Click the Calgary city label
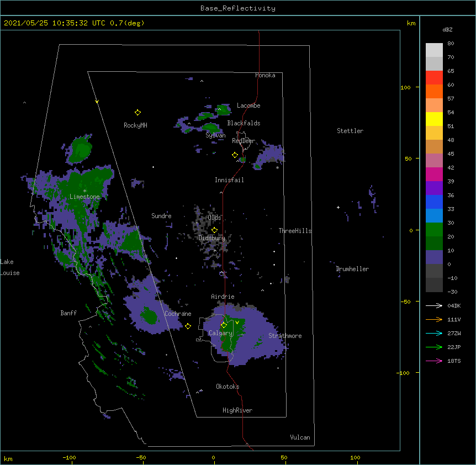The height and width of the screenshot is (465, 476). pyautogui.click(x=220, y=333)
